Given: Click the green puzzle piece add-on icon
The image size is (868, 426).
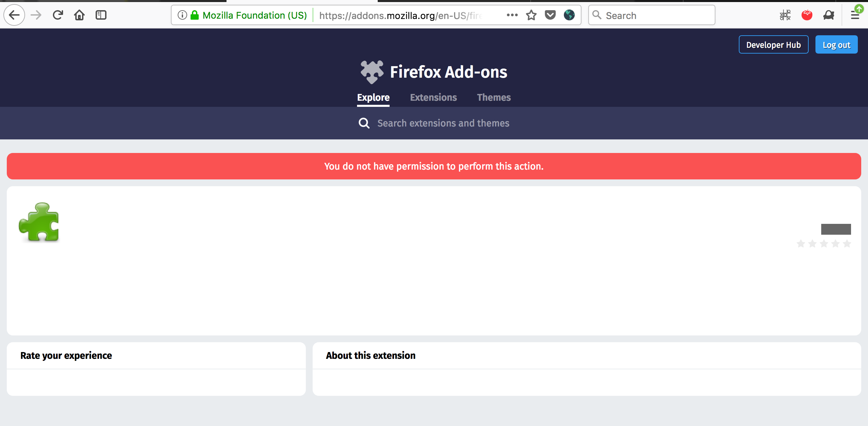Looking at the screenshot, I should [x=39, y=222].
